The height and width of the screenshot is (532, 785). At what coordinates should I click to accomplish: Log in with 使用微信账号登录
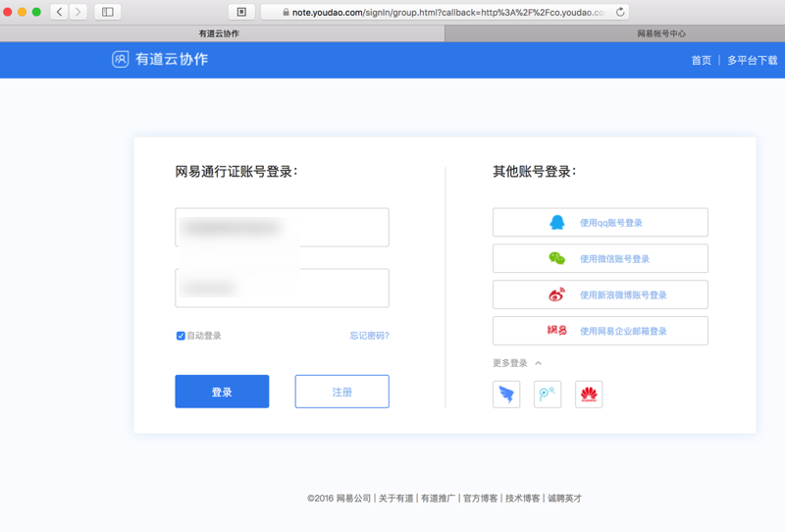click(601, 258)
